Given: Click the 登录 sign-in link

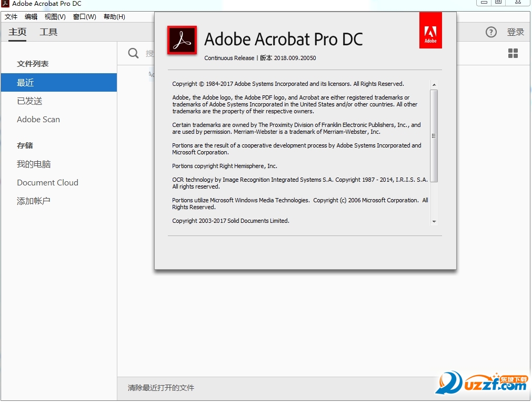Looking at the screenshot, I should pos(516,32).
